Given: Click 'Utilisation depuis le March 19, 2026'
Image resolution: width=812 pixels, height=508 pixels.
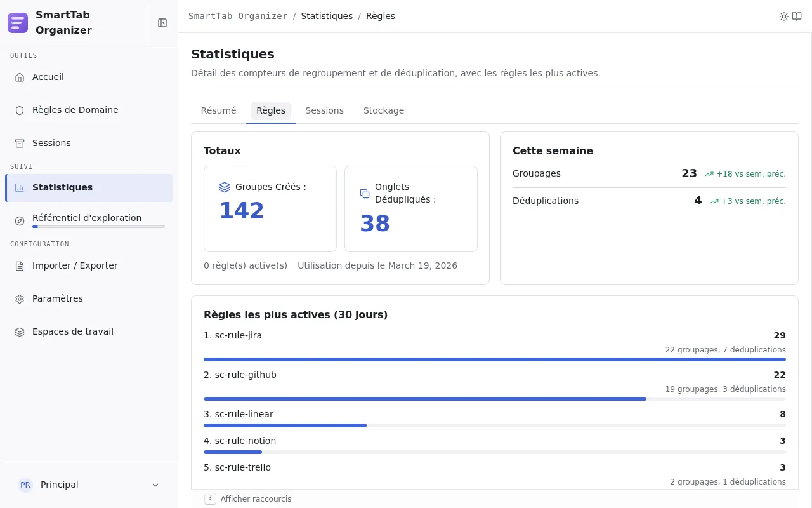Looking at the screenshot, I should 377,265.
